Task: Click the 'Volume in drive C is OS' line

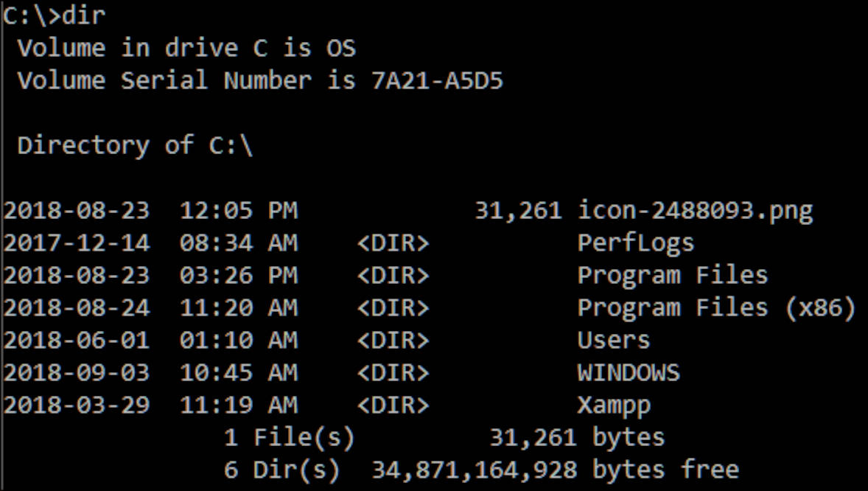Action: (186, 48)
